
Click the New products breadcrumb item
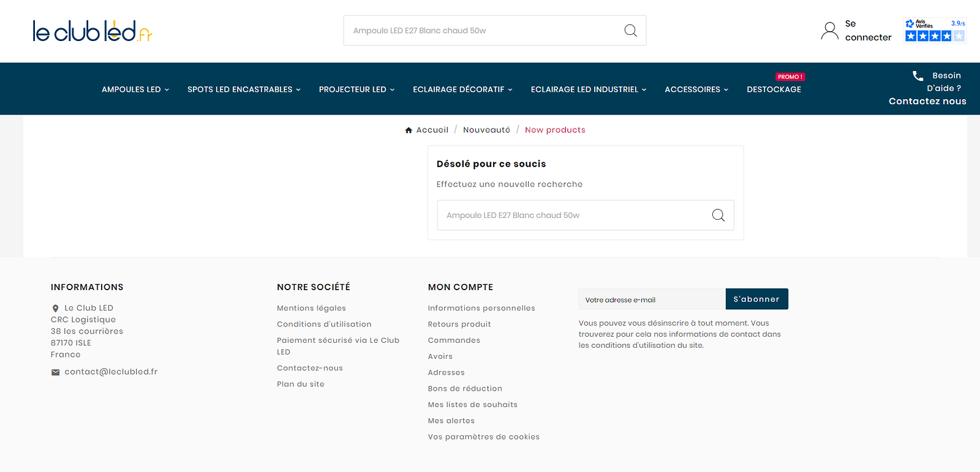(555, 130)
